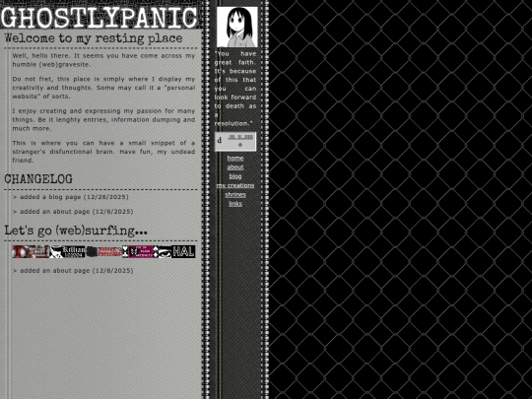
Task: Go to the about page link
Action: [x=235, y=167]
